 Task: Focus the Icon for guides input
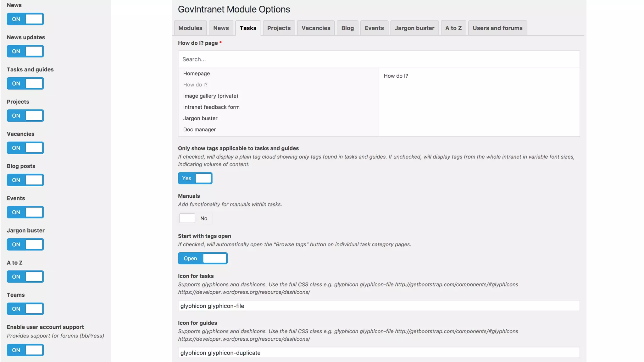coord(379,353)
